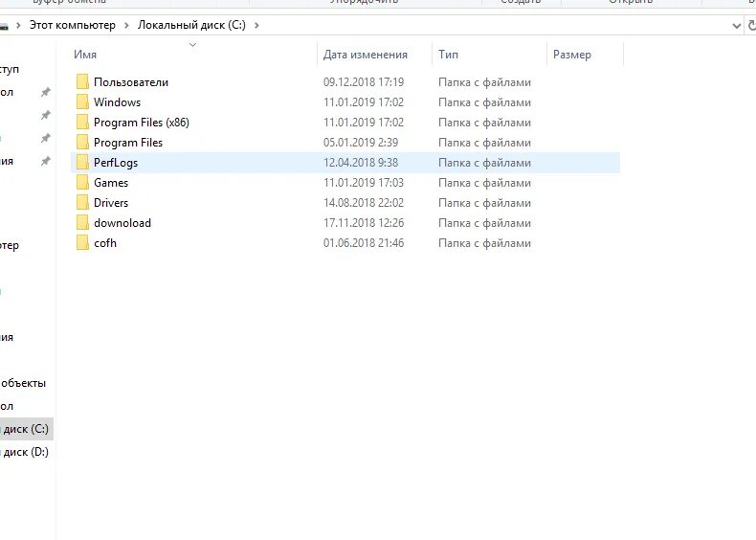Click the Windows folder icon
Viewport: 756px width, 540px height.
(x=82, y=102)
